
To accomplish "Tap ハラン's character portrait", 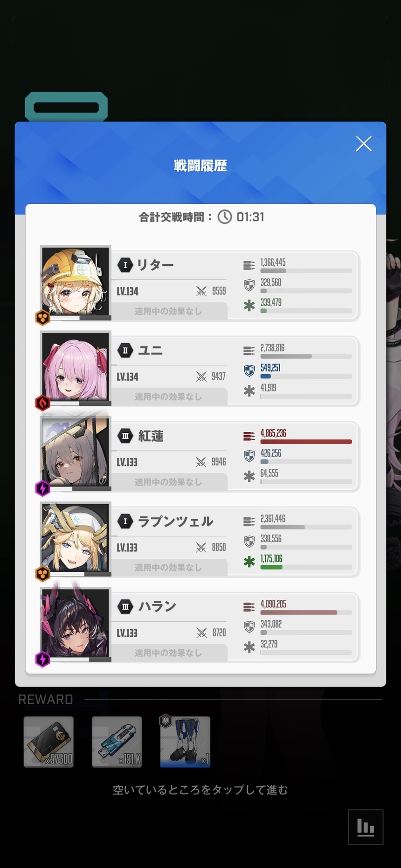I will (x=76, y=624).
